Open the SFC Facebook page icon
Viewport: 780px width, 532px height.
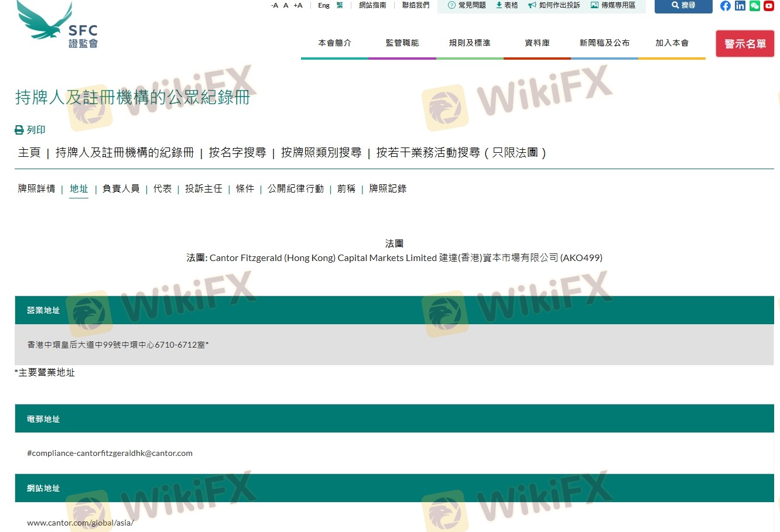coord(726,6)
